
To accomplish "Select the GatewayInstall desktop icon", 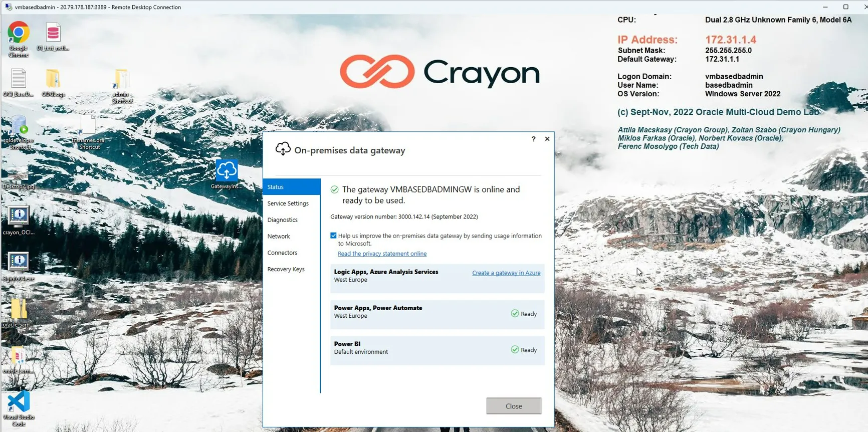I will (227, 174).
